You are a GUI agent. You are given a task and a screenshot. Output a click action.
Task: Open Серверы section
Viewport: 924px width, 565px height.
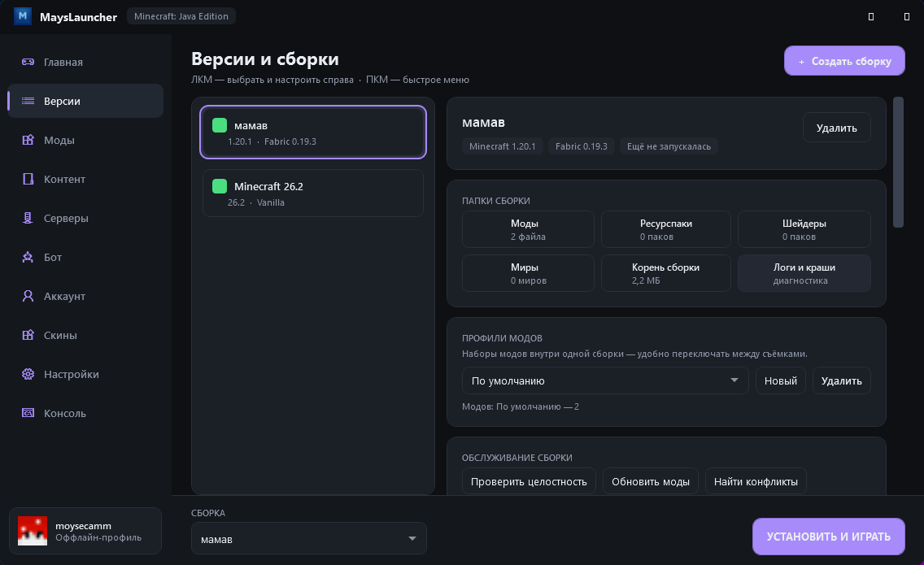click(85, 218)
